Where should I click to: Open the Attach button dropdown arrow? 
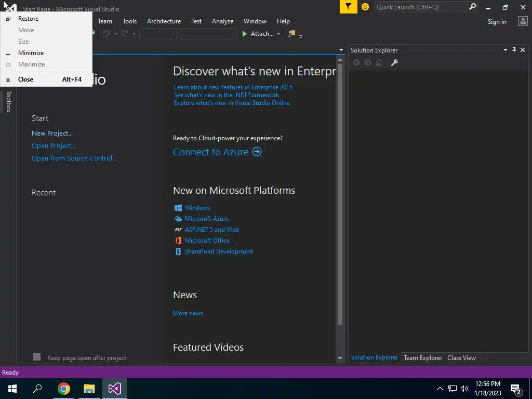click(278, 34)
